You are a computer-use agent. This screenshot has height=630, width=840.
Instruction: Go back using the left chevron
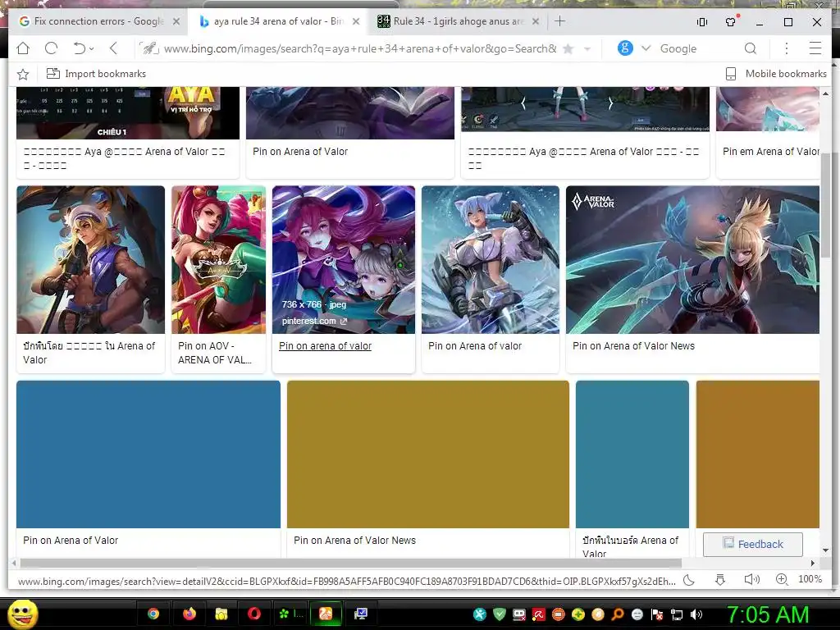click(113, 48)
